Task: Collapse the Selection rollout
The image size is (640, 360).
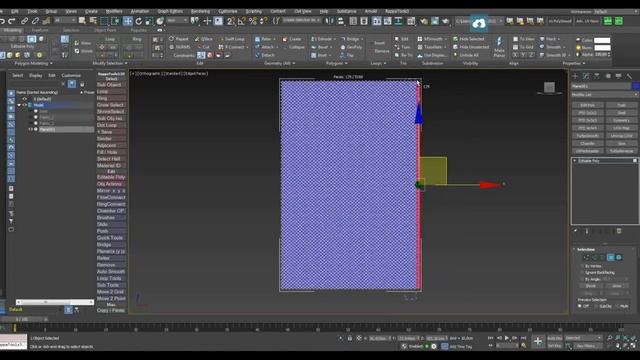Action: (574, 249)
